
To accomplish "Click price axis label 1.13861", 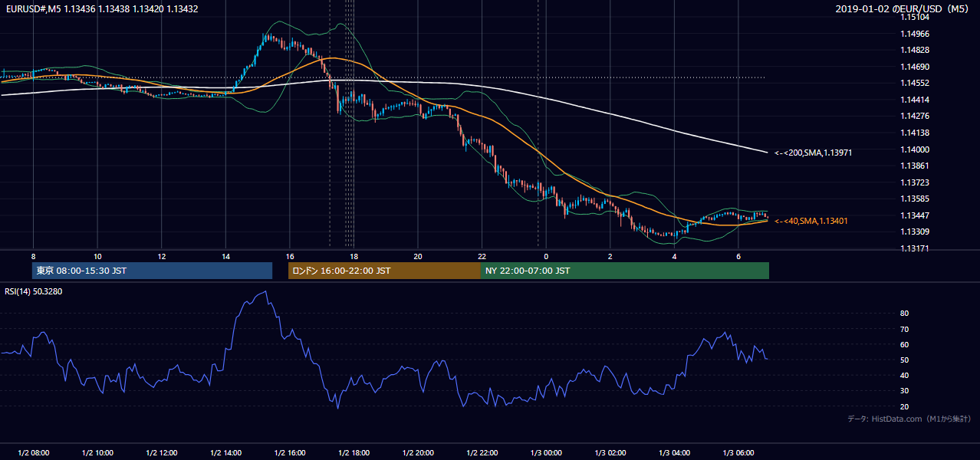I will (915, 166).
